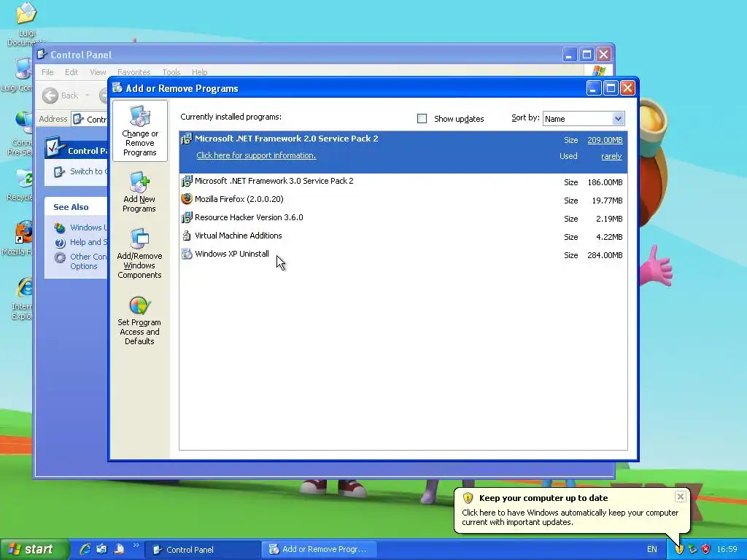Open the Edit menu in Control Panel
Viewport: 747px width, 560px height.
point(71,72)
